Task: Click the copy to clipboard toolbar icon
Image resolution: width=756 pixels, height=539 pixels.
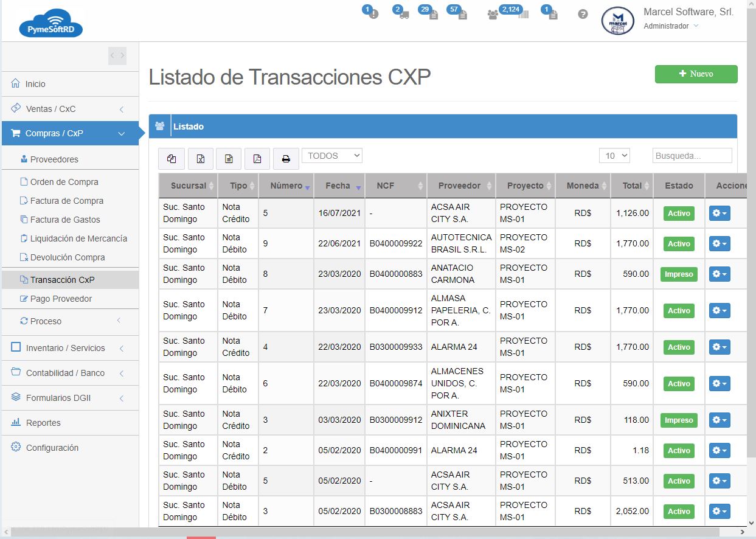Action: 172,159
